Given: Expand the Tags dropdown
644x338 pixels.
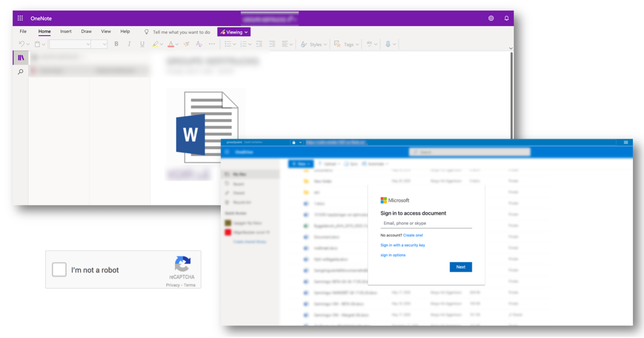Looking at the screenshot, I should [x=358, y=45].
